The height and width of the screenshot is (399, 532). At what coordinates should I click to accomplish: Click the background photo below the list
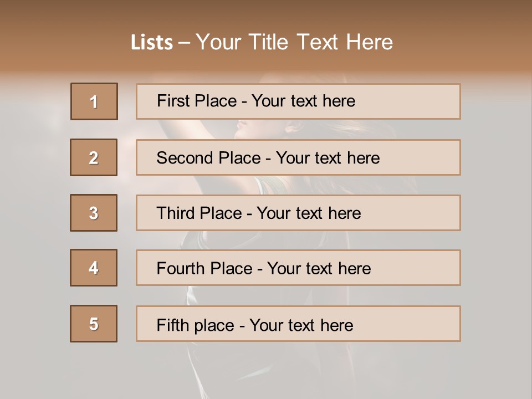coord(266,371)
